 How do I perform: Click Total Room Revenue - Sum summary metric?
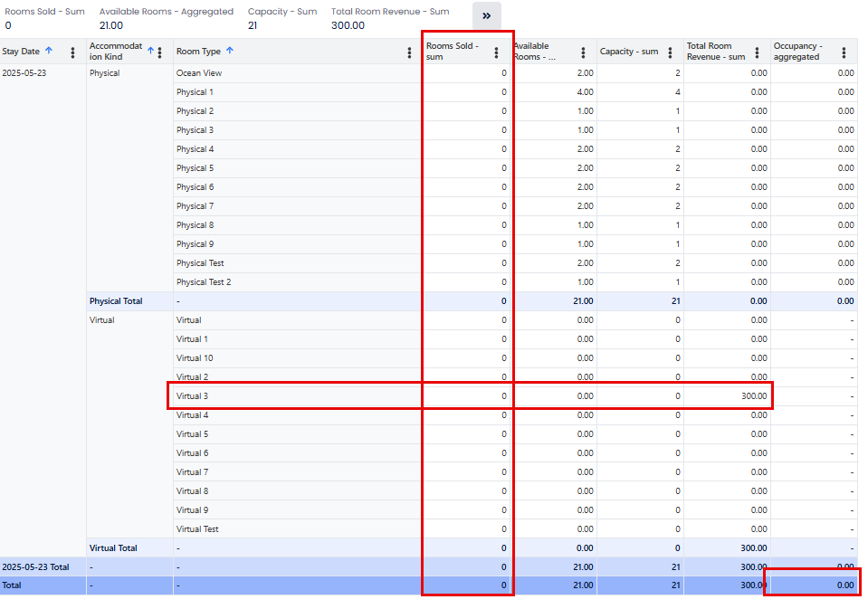pos(390,12)
